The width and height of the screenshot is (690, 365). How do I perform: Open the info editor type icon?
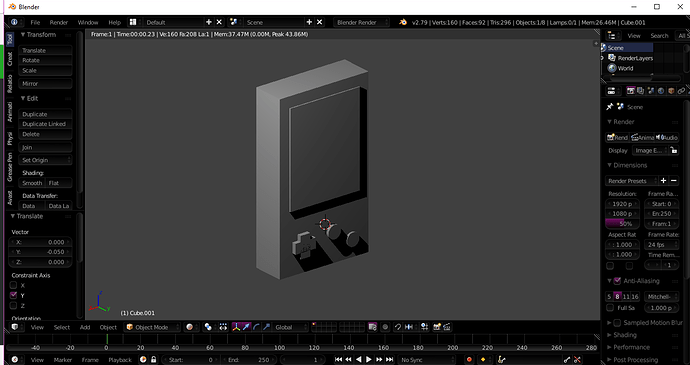pos(14,22)
